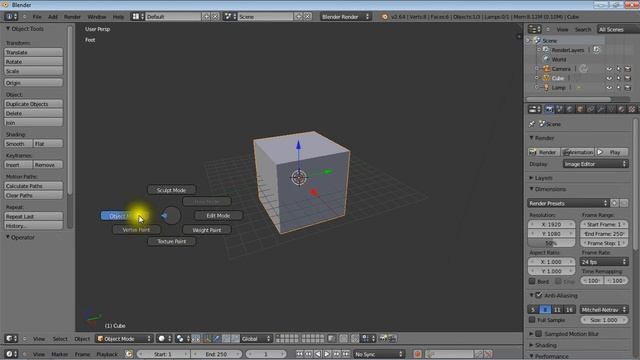Enable the Full Sample checkbox
The height and width of the screenshot is (360, 640).
532,320
